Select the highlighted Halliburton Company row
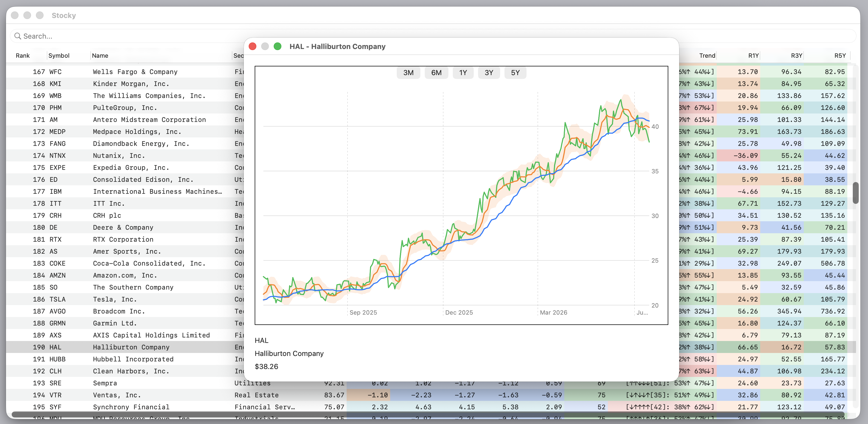The height and width of the screenshot is (424, 868). tap(431, 347)
